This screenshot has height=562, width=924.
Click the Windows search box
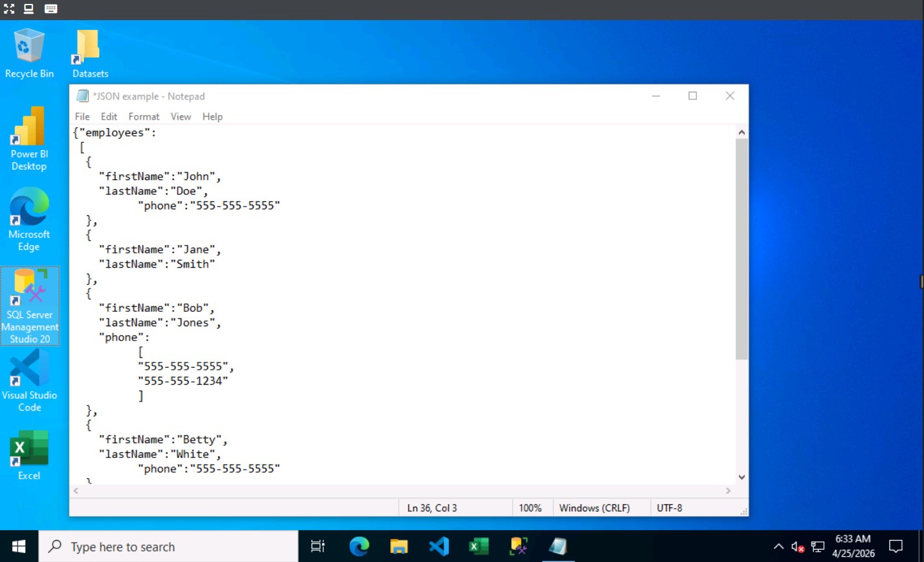tap(169, 546)
